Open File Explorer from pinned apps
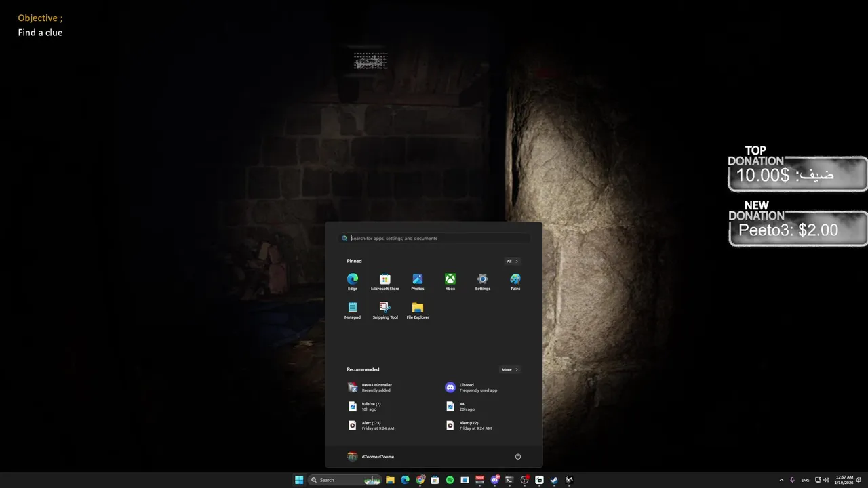The width and height of the screenshot is (868, 488). [x=418, y=310]
